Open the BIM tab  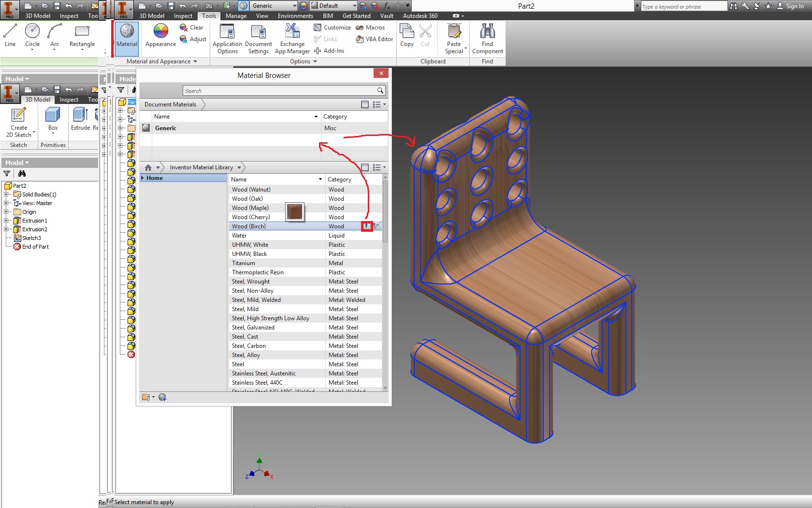pos(328,16)
